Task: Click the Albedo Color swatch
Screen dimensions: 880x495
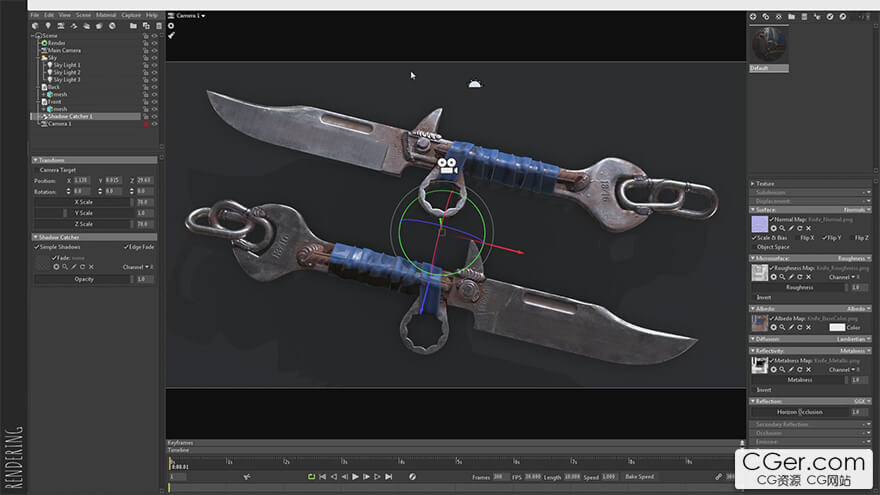Action: tap(837, 327)
